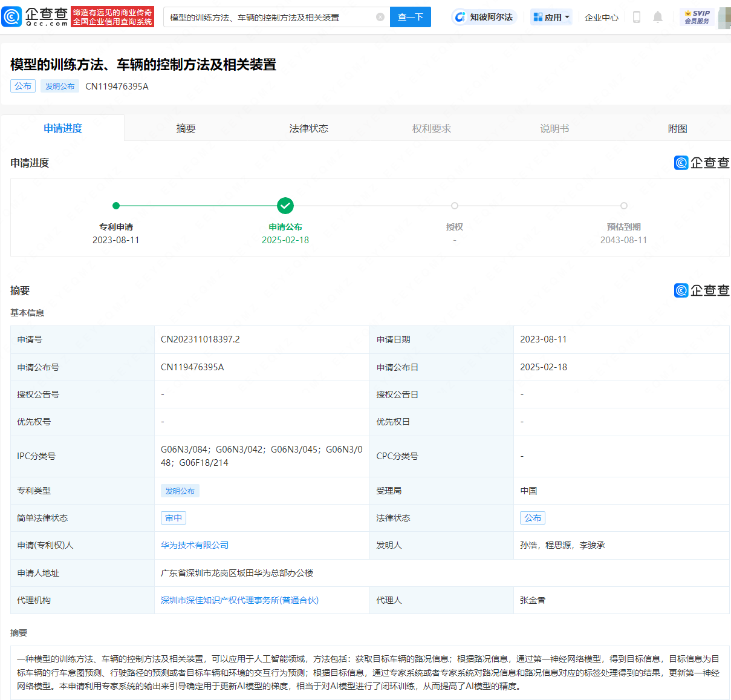This screenshot has width=731, height=700.
Task: Select the applicant address 广东省深圳市龙岗区坂田华为总部办公楼
Action: [237, 573]
